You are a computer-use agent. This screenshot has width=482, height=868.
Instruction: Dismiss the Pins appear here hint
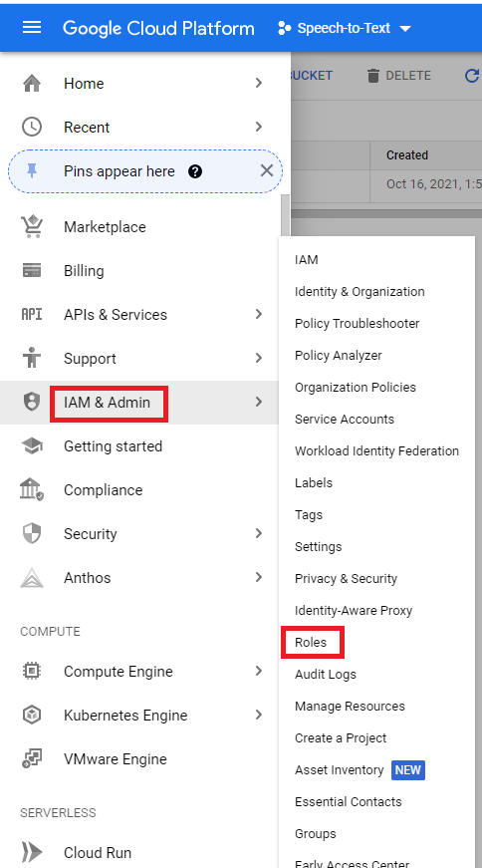pos(267,171)
